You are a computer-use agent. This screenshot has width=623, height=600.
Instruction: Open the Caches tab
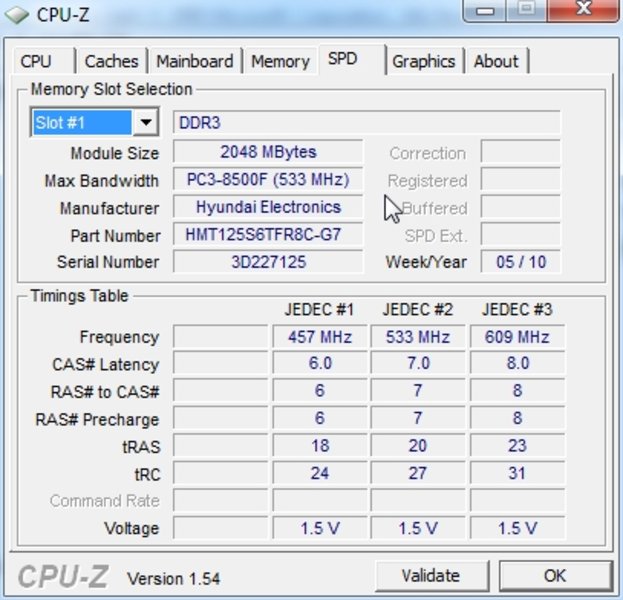[x=112, y=61]
